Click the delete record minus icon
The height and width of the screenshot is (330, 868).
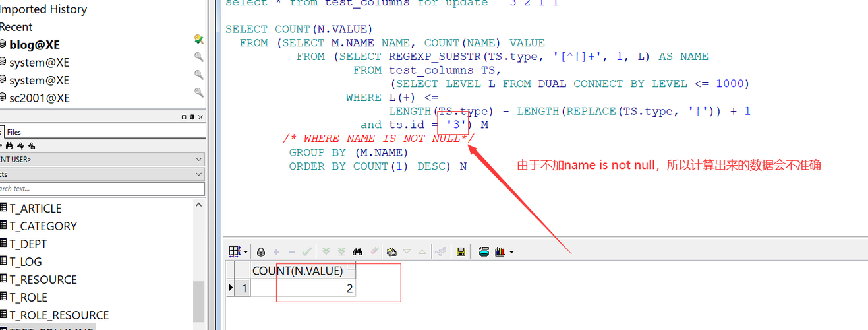[x=291, y=251]
